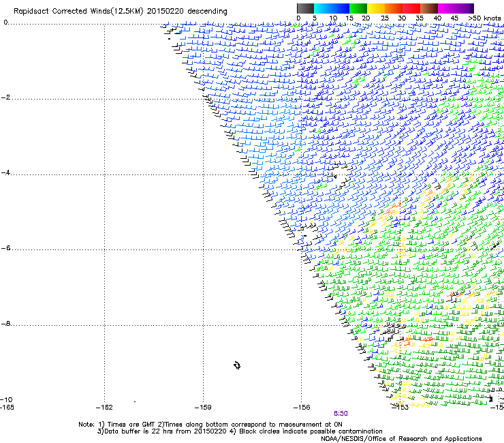Click the longitude label '-162'

pyautogui.click(x=104, y=408)
